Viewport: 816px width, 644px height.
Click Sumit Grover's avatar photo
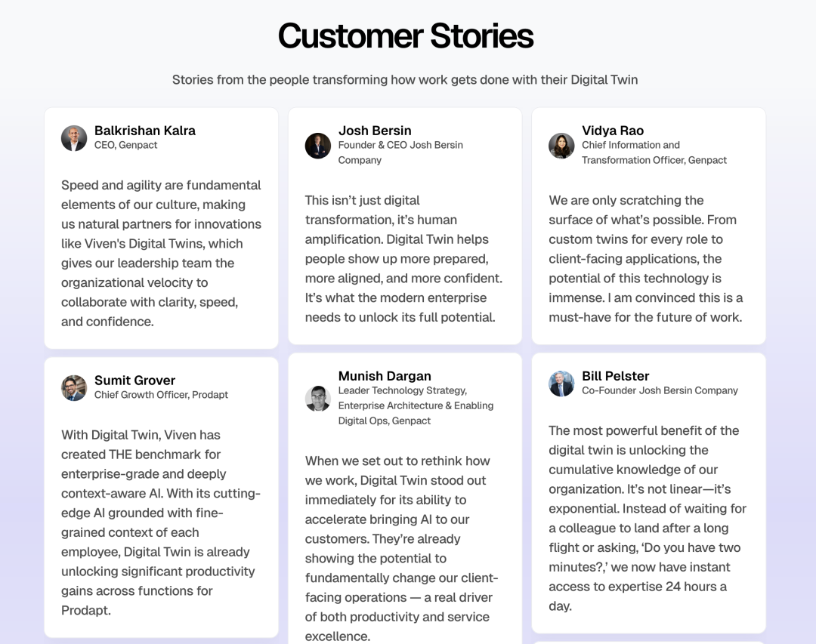pyautogui.click(x=74, y=388)
